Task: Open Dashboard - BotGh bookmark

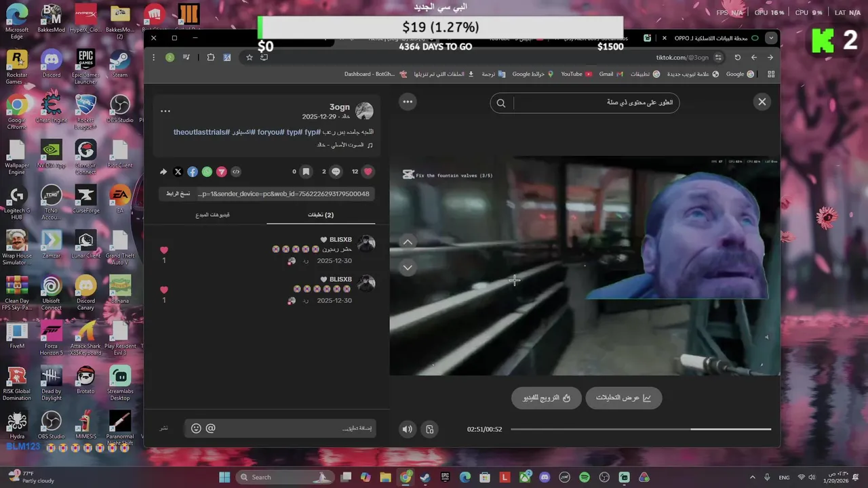Action: 376,74
